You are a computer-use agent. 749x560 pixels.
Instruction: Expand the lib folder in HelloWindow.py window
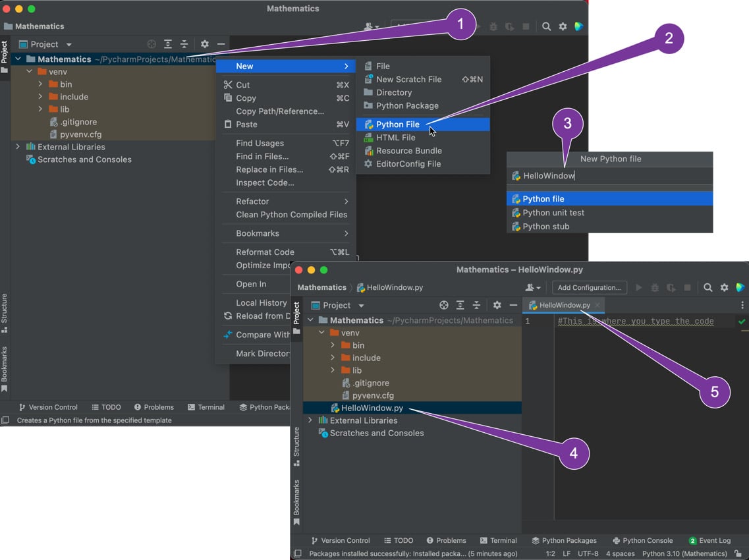[333, 370]
